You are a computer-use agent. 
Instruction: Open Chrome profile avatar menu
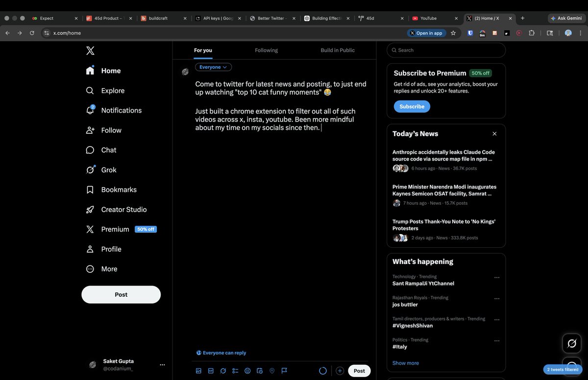[x=568, y=33]
